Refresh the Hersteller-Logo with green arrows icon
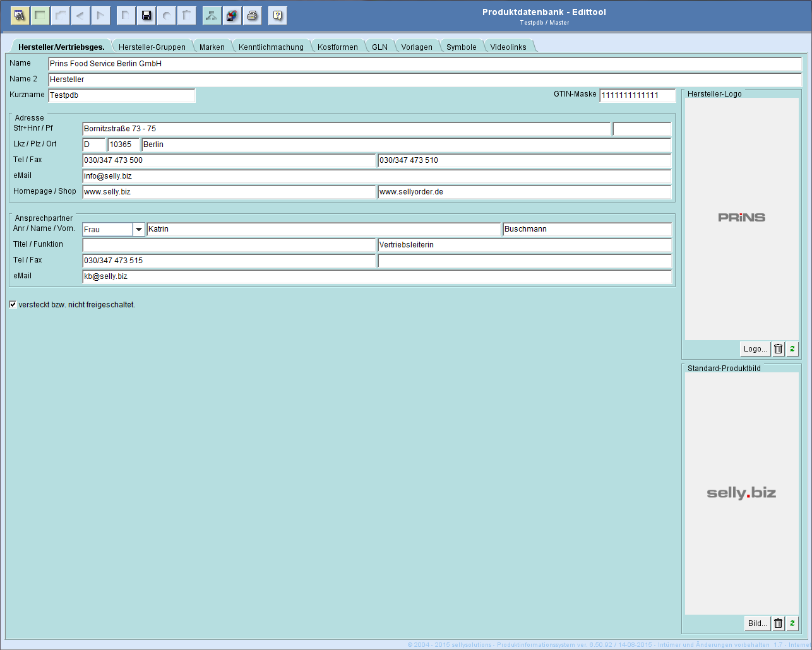This screenshot has height=650, width=812. click(792, 349)
